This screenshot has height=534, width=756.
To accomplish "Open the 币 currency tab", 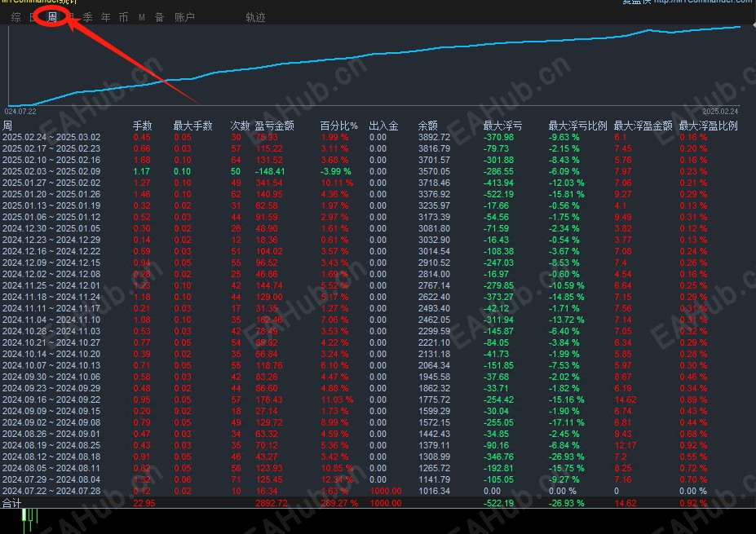I will pyautogui.click(x=124, y=17).
